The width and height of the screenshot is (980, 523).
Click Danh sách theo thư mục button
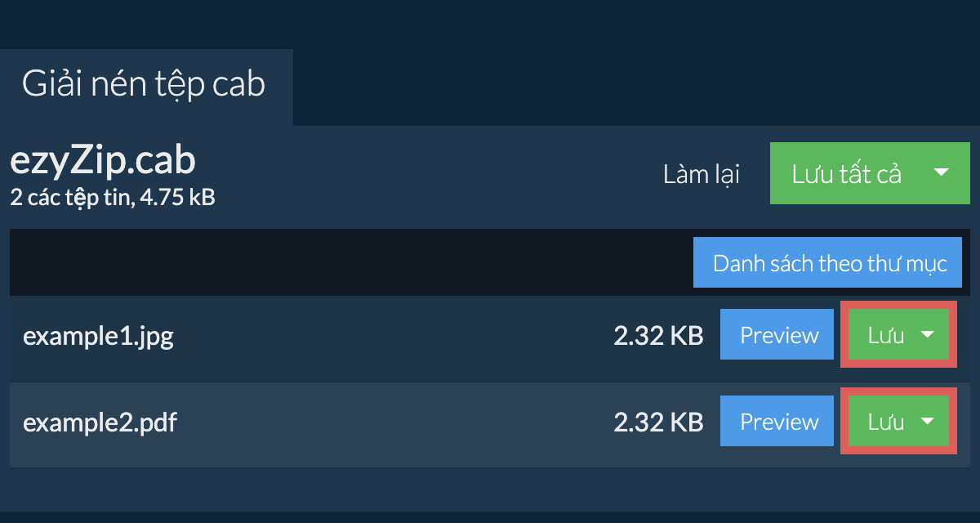tap(829, 263)
